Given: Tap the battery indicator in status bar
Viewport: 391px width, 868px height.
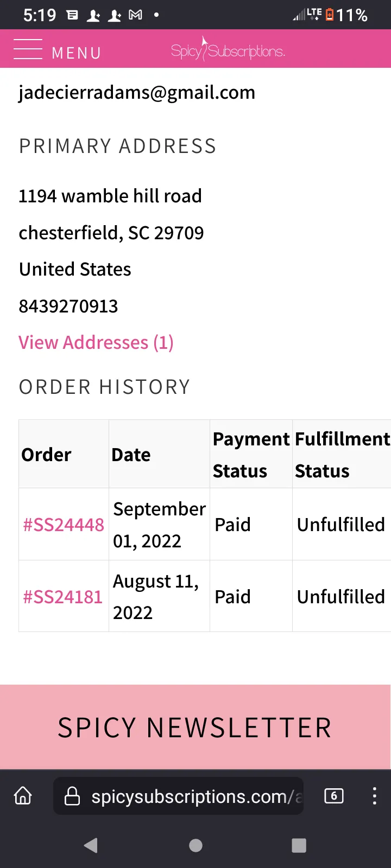Looking at the screenshot, I should [330, 15].
